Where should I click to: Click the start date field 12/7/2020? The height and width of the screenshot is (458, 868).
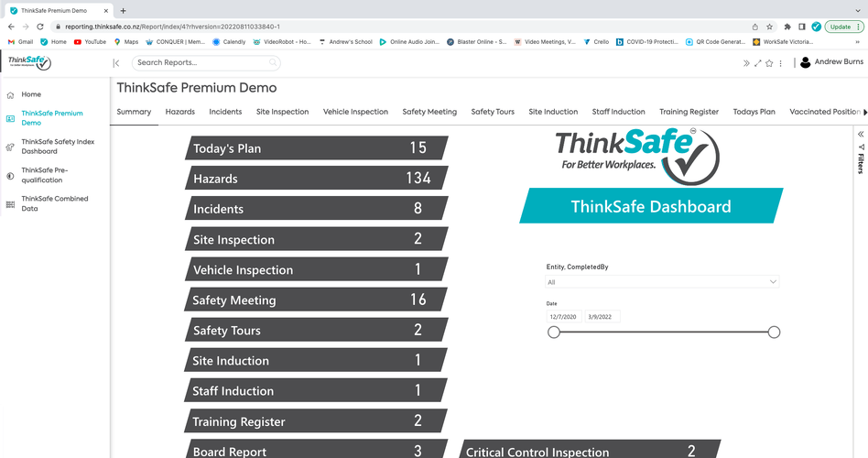pyautogui.click(x=563, y=317)
